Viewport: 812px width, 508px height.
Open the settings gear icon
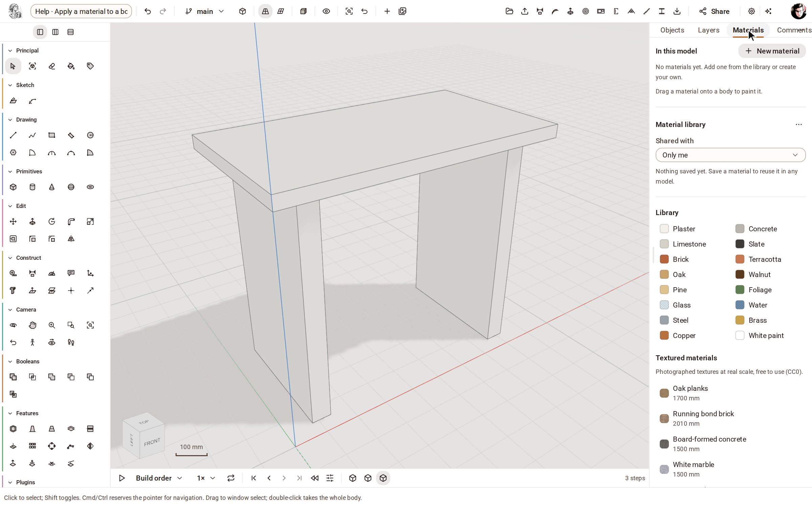pos(751,11)
